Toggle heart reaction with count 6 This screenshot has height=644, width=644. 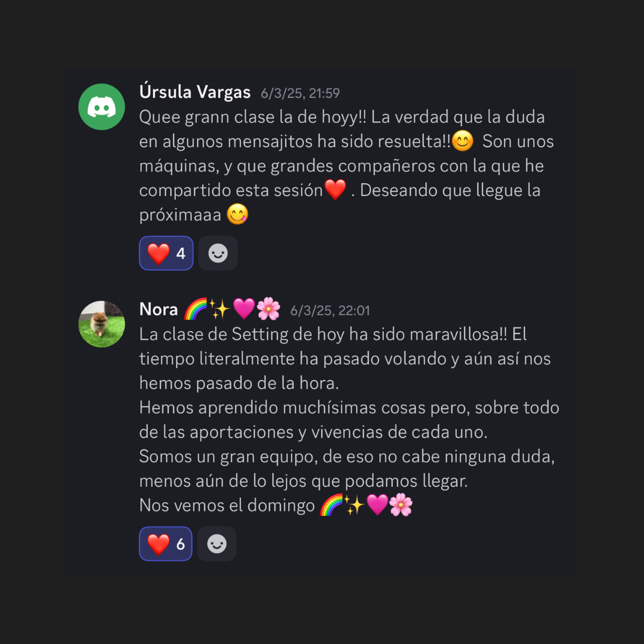[166, 544]
